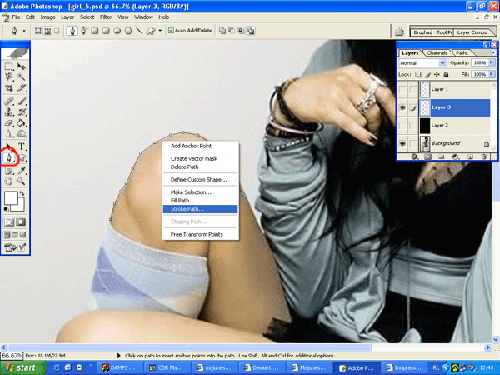
Task: Toggle lock image pixels brush icon
Action: click(428, 74)
